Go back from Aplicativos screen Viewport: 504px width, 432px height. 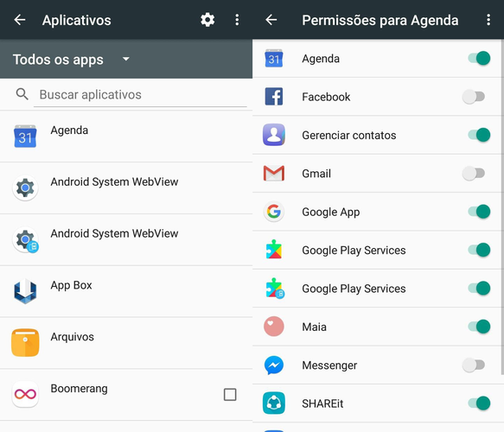(x=20, y=20)
